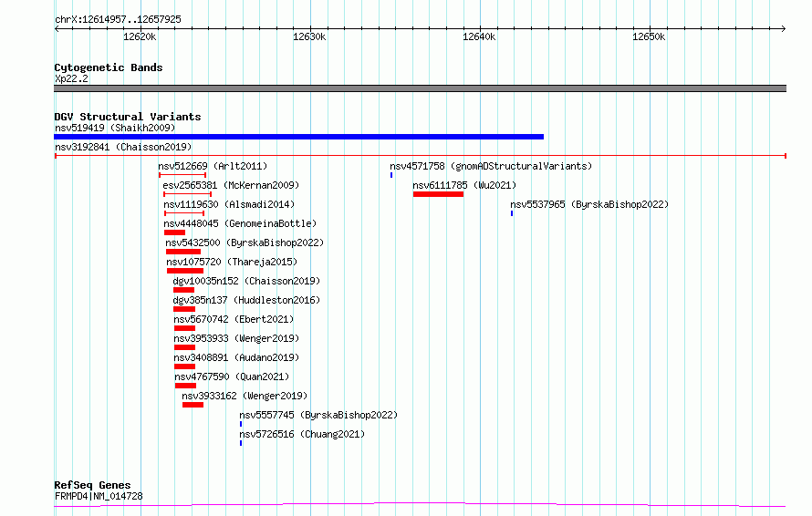The height and width of the screenshot is (516, 812).
Task: Click the Cytogenetic Bands track title
Action: [x=109, y=67]
